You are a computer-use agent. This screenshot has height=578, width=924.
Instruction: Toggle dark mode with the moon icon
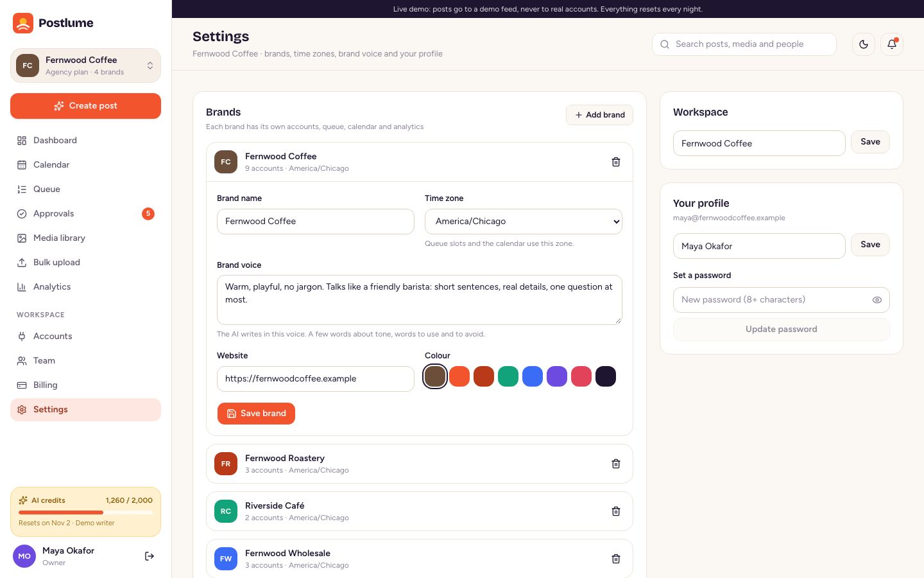point(864,44)
